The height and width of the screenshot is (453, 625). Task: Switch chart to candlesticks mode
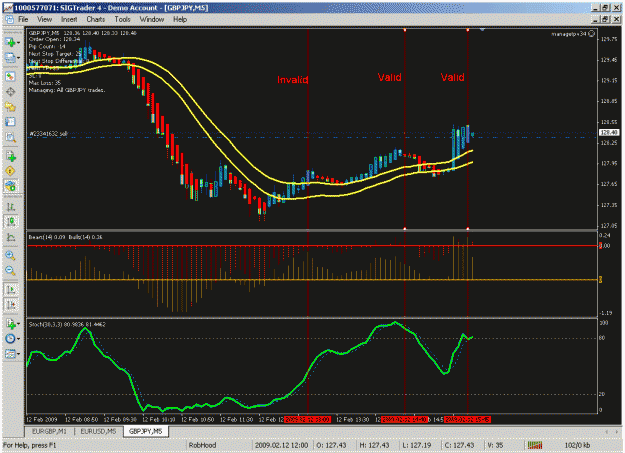10,222
